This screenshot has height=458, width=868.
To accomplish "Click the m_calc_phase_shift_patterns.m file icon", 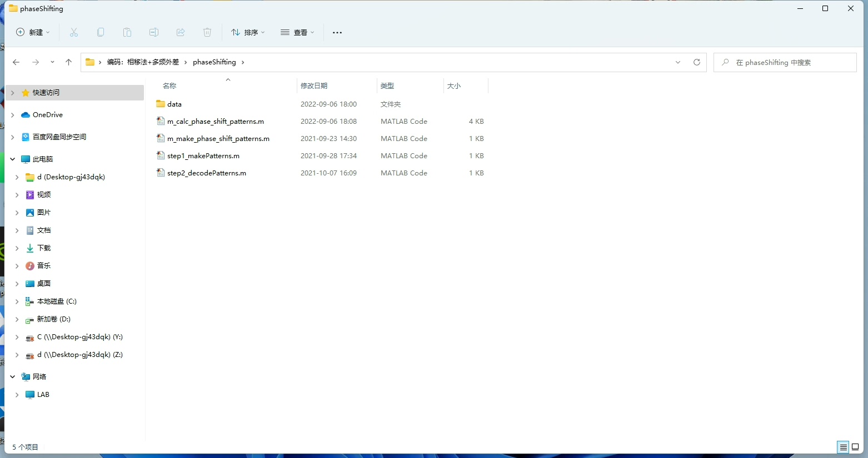I will coord(161,121).
